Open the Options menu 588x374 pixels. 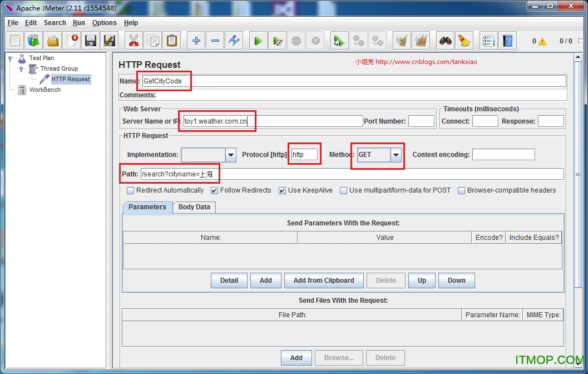point(104,23)
